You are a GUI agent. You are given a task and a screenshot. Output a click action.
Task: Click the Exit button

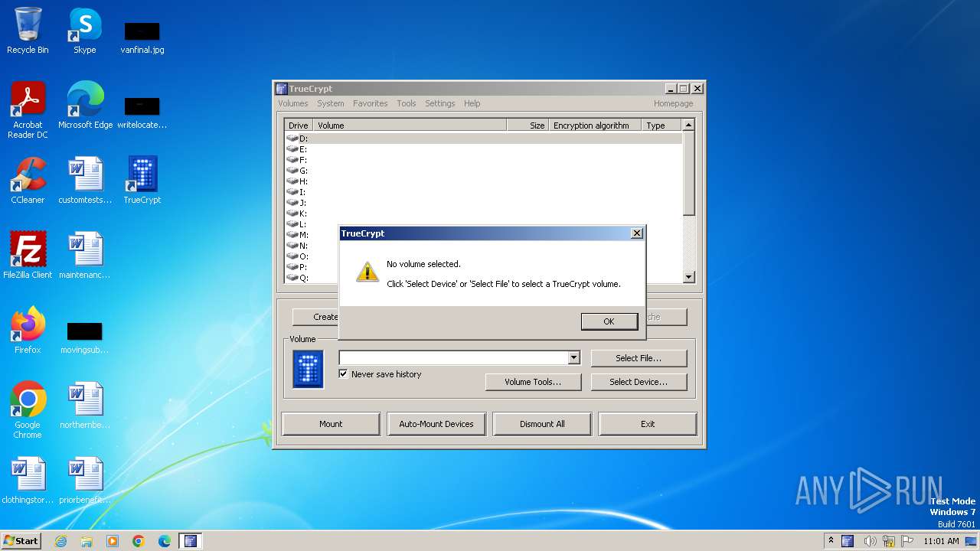[x=648, y=424]
